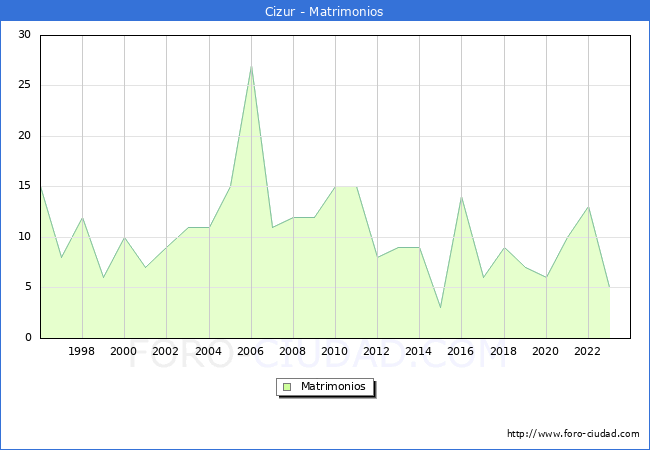Select the 2014 x-axis label
Screen dimensions: 650x450
419,351
